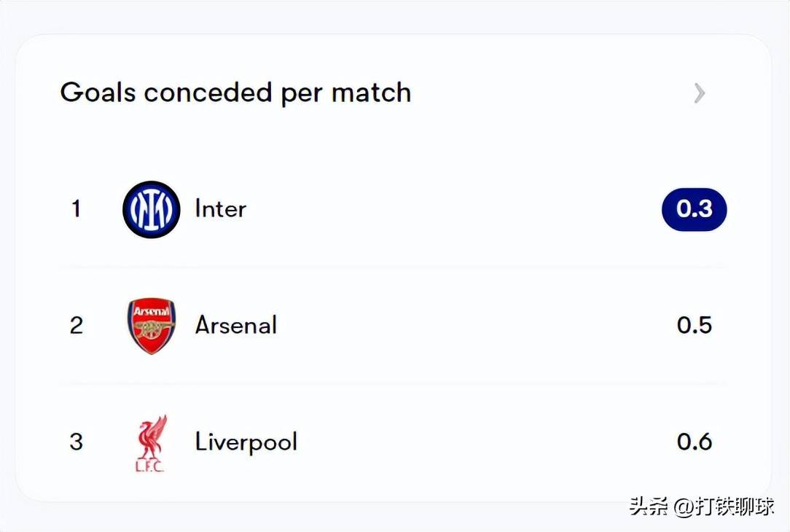Click the Goals conceded per match heading

(235, 93)
